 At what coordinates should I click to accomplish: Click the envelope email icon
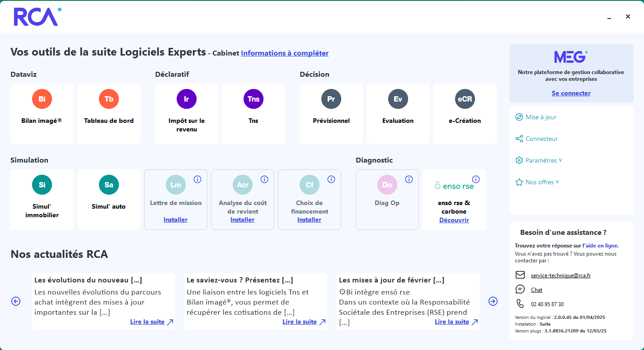point(520,275)
